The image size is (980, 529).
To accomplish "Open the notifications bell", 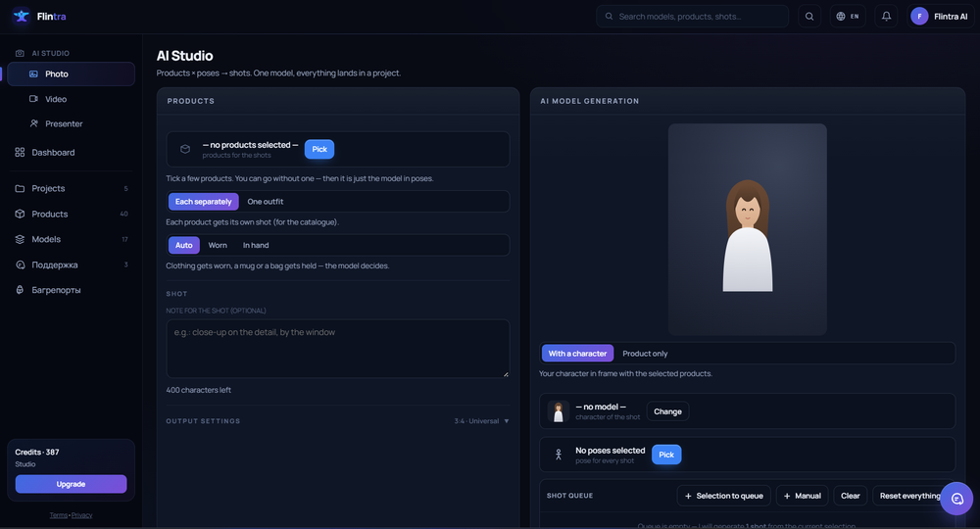I will [x=886, y=17].
